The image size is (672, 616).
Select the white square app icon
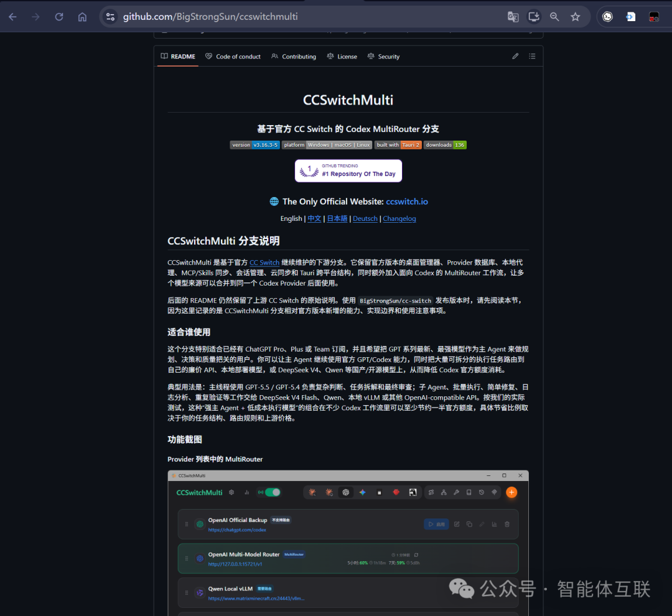click(380, 493)
